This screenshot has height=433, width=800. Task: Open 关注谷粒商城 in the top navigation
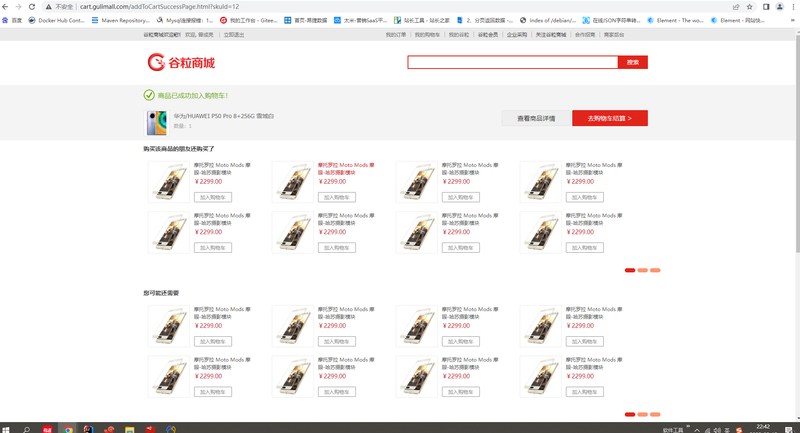tap(551, 35)
